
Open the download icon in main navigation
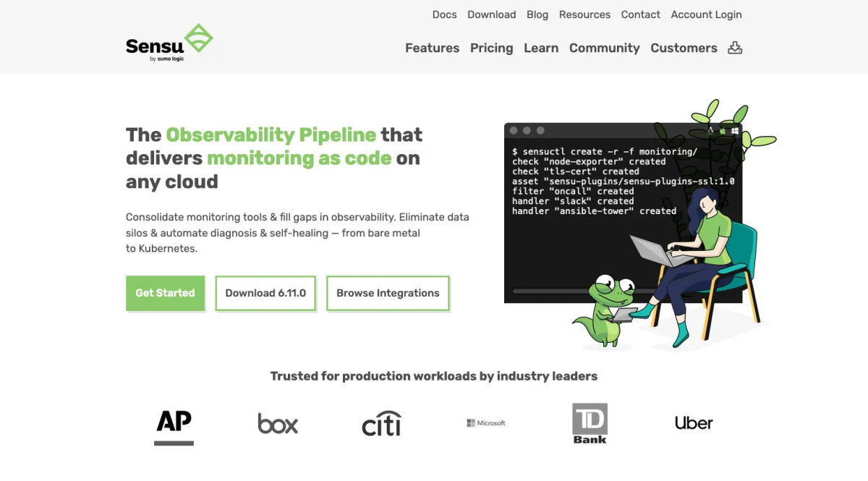(735, 48)
